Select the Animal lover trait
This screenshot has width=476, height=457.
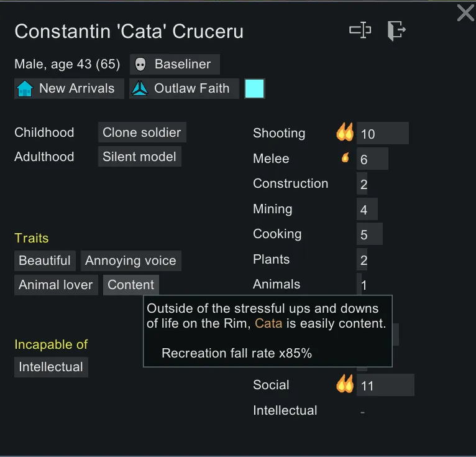tap(56, 285)
